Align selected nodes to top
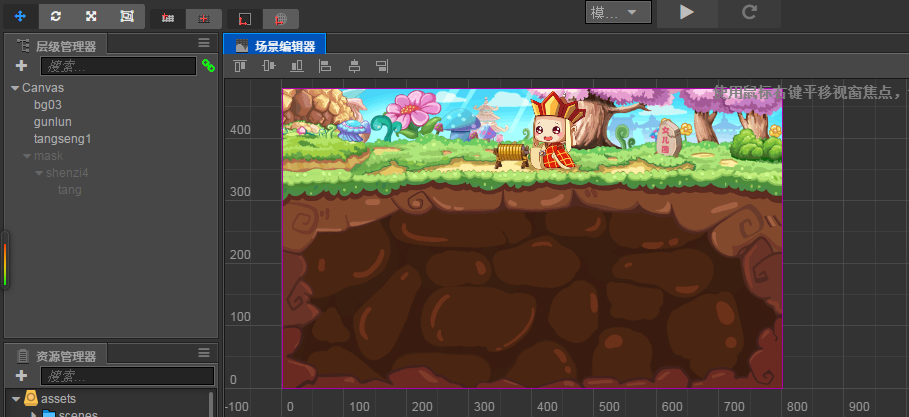Viewport: 909px width, 417px height. tap(240, 66)
